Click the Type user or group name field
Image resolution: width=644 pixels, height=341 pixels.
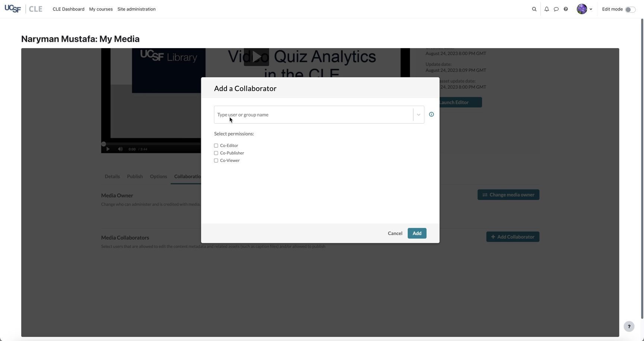click(313, 115)
